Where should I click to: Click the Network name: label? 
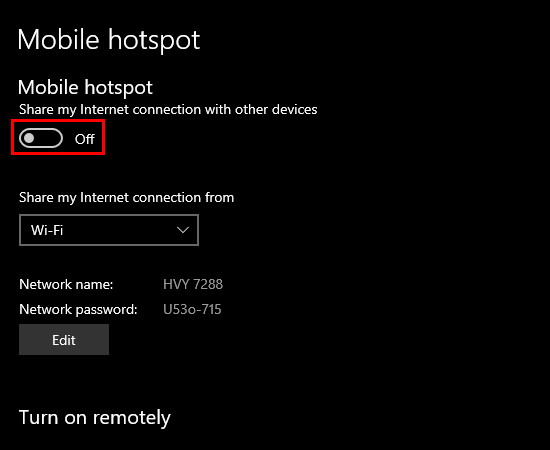click(66, 284)
